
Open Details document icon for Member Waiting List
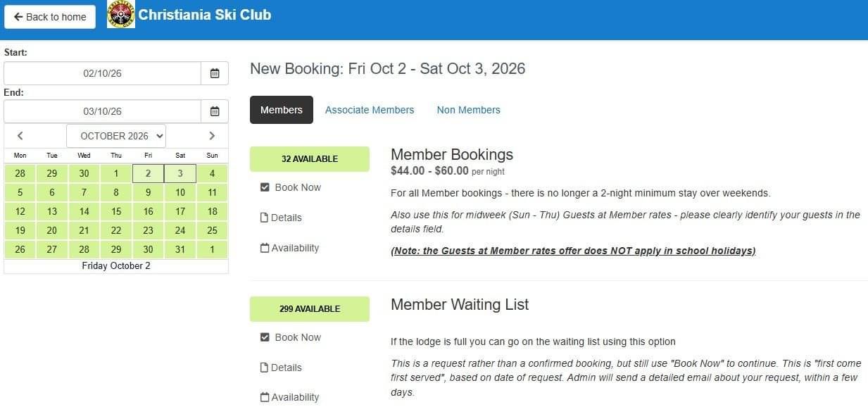[265, 368]
